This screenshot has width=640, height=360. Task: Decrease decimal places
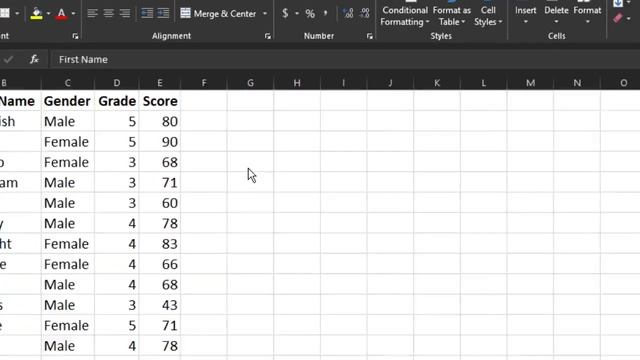coord(365,13)
